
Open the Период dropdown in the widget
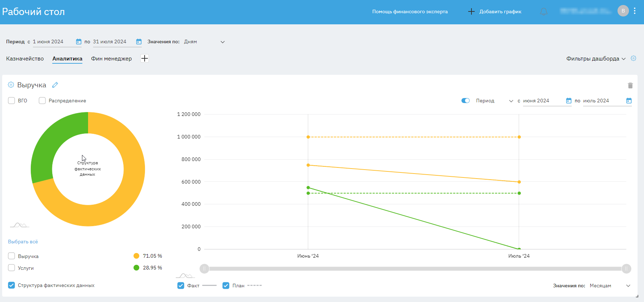(x=494, y=101)
